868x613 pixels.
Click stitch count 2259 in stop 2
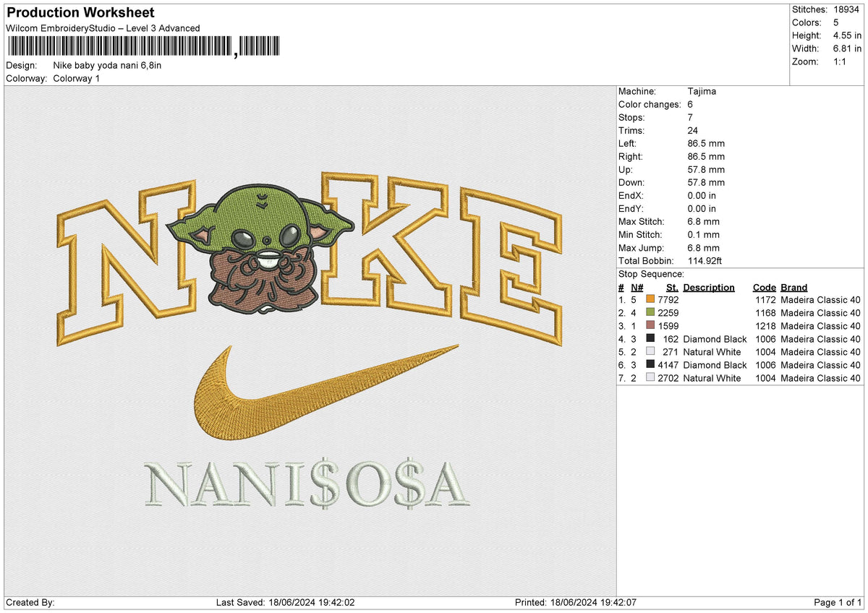click(668, 313)
